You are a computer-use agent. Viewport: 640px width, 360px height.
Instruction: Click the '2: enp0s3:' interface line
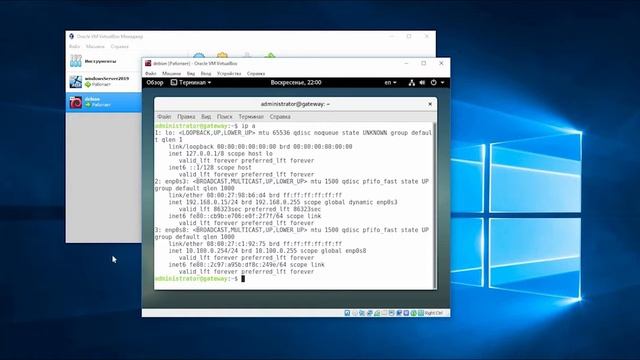tap(292, 181)
